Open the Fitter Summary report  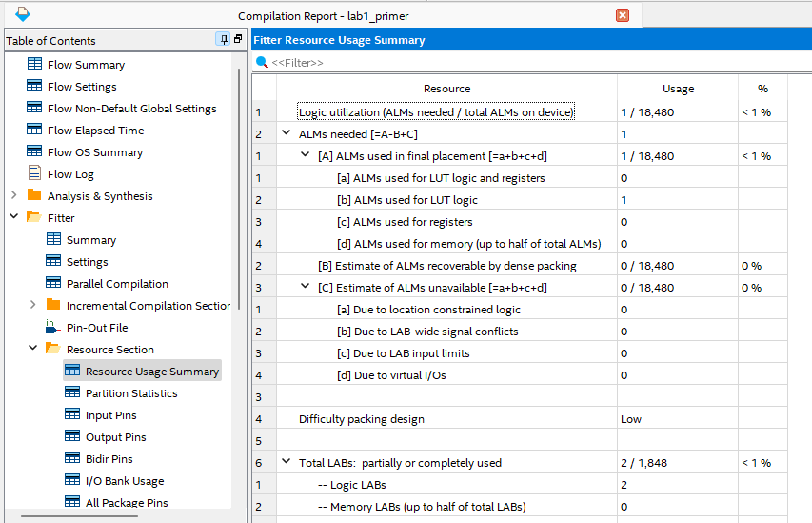[x=91, y=240]
